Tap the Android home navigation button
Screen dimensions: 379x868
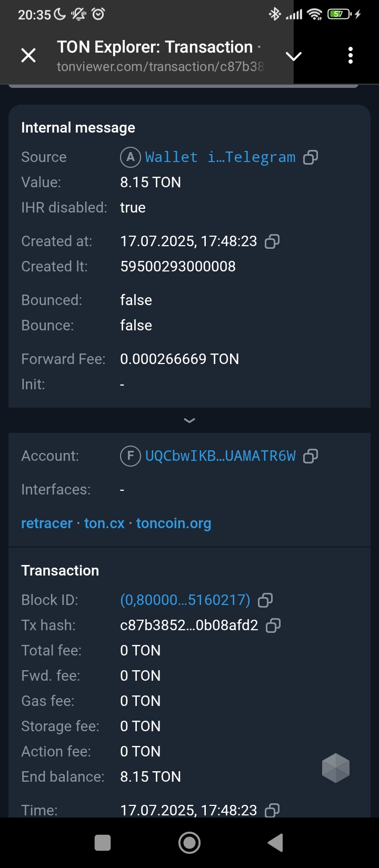click(189, 843)
